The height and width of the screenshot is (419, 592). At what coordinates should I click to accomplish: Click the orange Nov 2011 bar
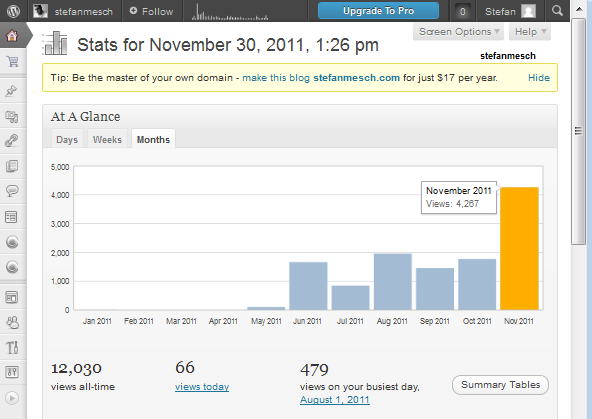pos(519,248)
